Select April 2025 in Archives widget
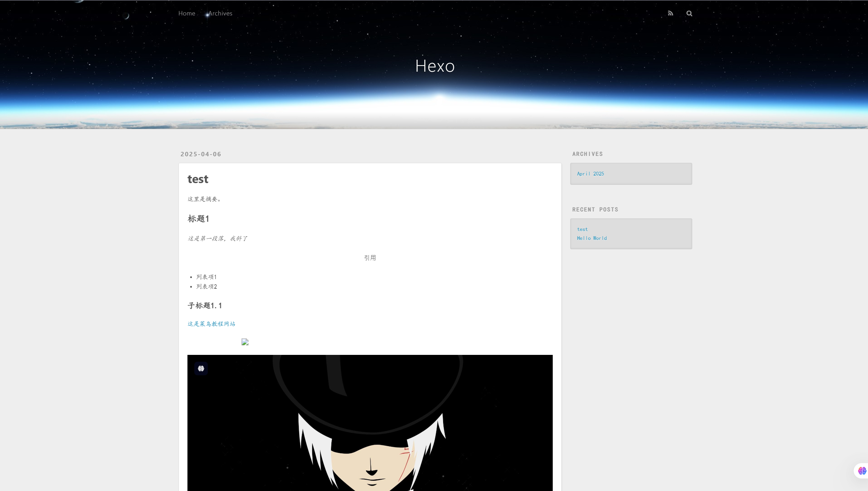 point(590,174)
